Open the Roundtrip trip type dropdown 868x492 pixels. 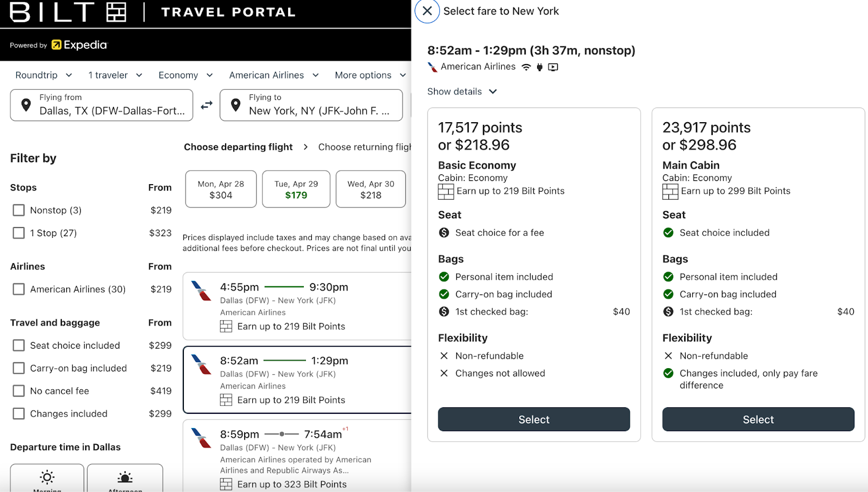pos(43,75)
